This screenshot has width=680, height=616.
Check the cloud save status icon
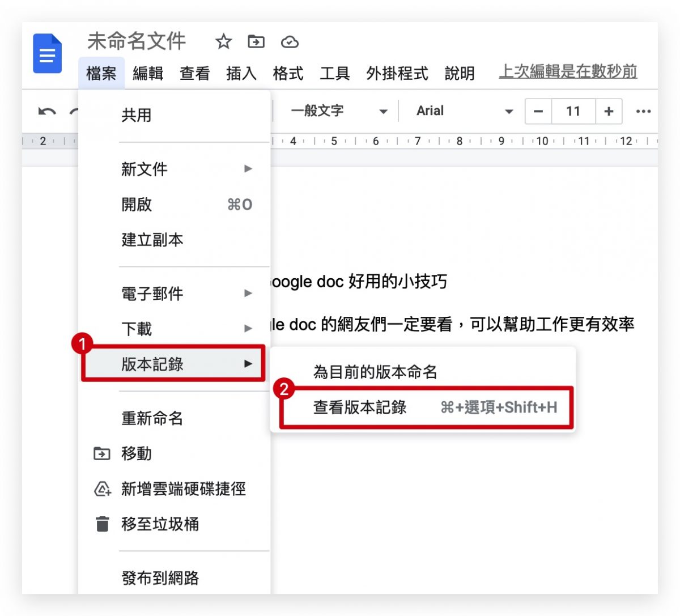click(x=290, y=42)
